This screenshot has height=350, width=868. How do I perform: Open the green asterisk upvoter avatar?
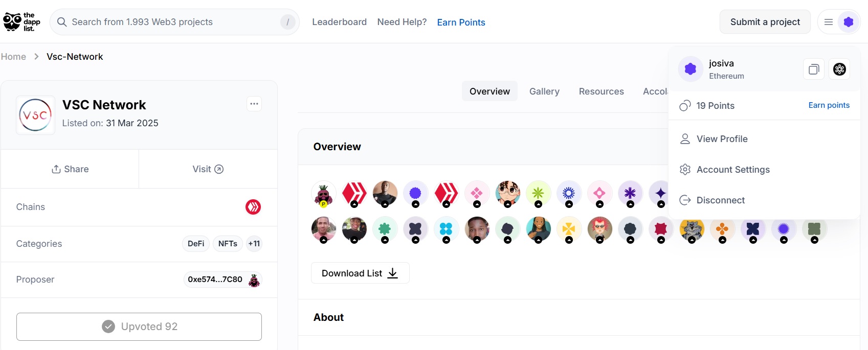click(538, 194)
